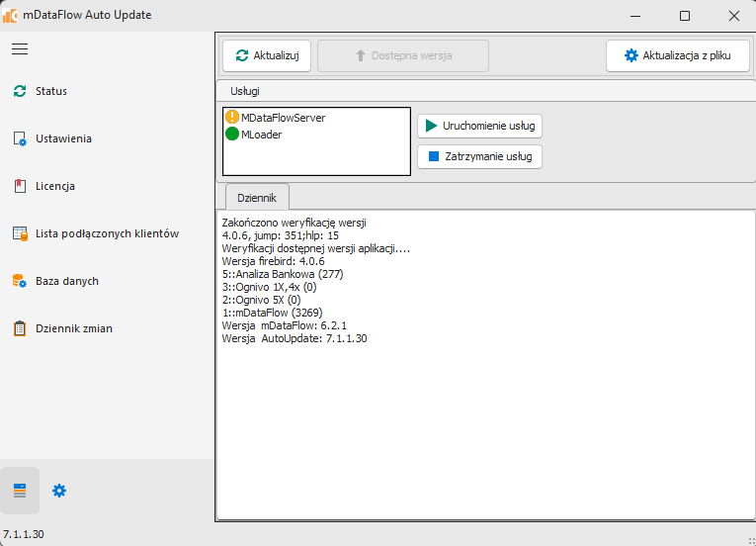The height and width of the screenshot is (546, 756).
Task: Click the Ustawienia page-with-gear icon
Action: (20, 139)
